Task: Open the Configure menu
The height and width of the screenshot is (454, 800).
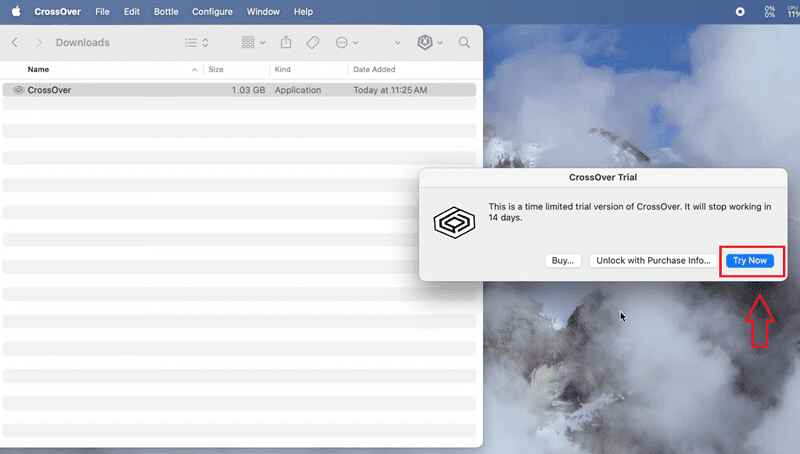Action: click(212, 11)
